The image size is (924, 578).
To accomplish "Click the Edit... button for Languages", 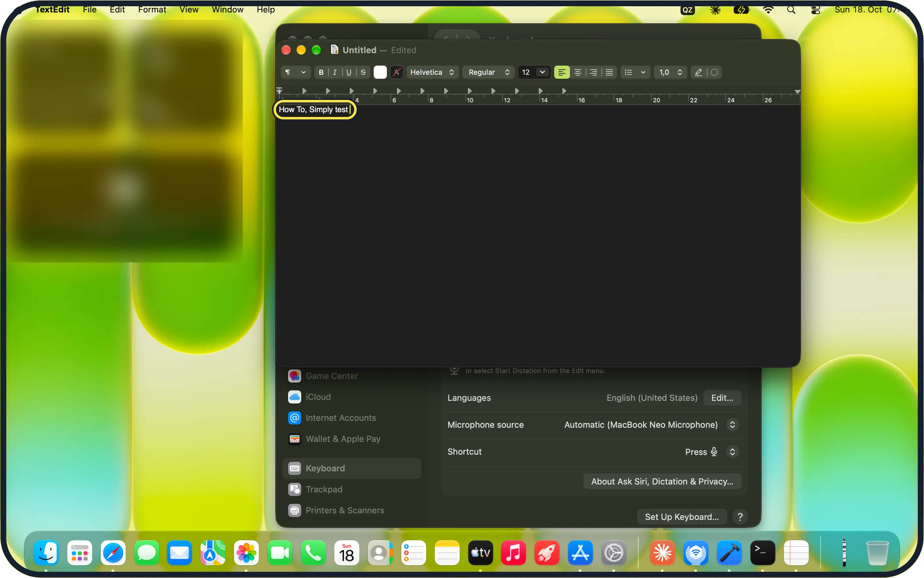I will (x=722, y=398).
